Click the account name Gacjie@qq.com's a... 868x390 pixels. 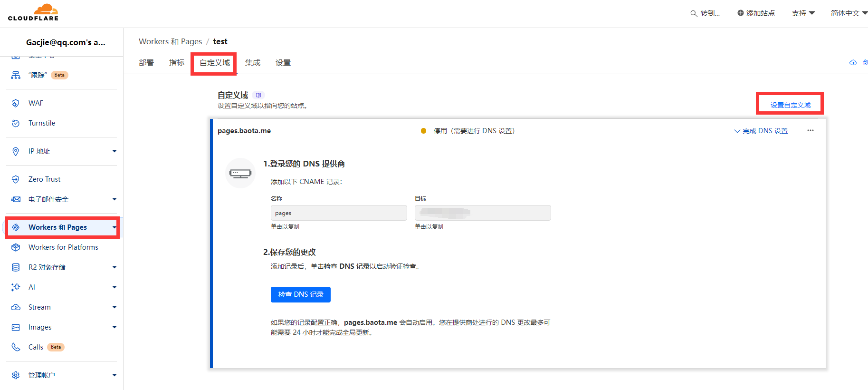tap(66, 42)
